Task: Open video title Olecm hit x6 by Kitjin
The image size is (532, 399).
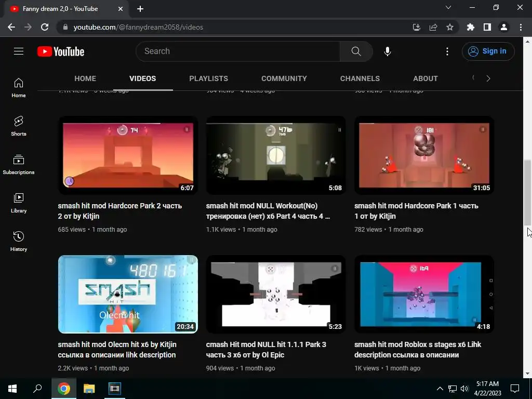Action: [117, 350]
